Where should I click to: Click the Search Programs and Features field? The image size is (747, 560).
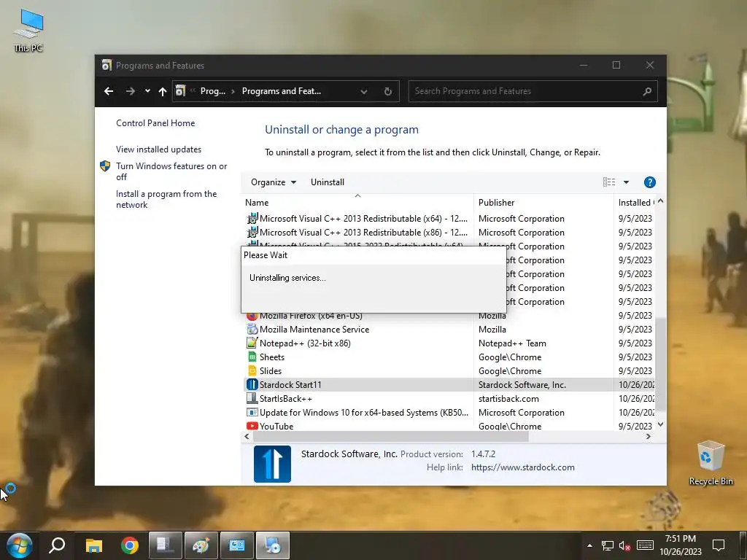click(533, 91)
